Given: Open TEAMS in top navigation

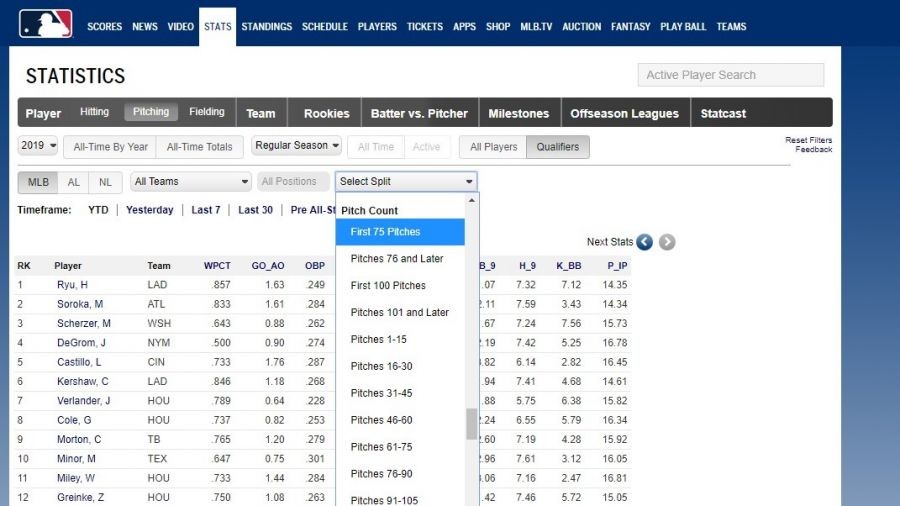Looking at the screenshot, I should 731,26.
